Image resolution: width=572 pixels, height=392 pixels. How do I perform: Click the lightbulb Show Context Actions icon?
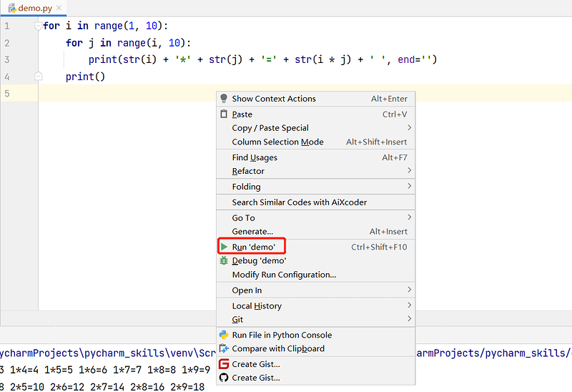click(x=224, y=99)
